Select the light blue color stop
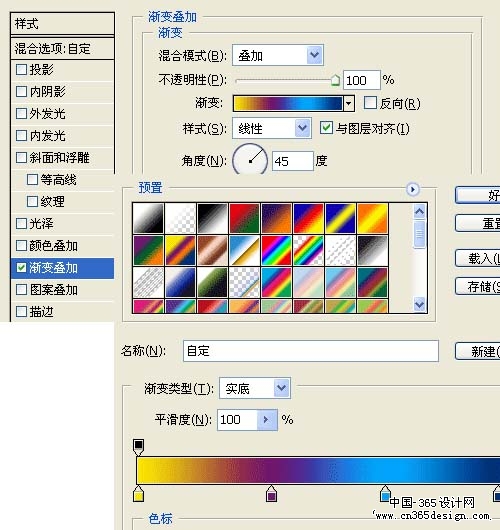The width and height of the screenshot is (500, 530). coord(385,494)
